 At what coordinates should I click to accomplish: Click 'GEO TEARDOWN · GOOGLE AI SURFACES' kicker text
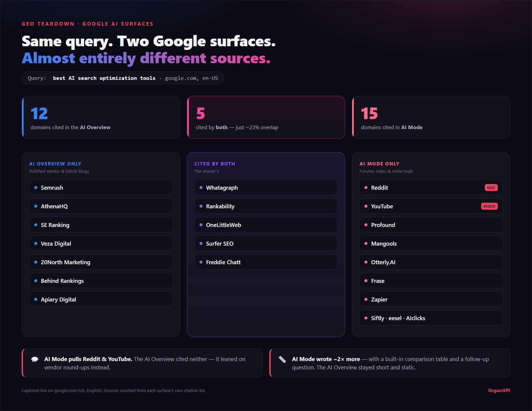[87, 24]
